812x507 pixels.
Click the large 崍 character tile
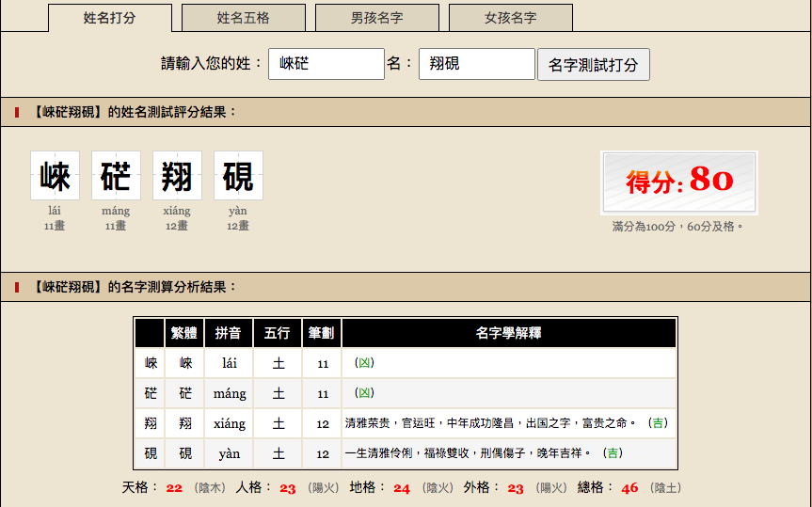(x=55, y=176)
